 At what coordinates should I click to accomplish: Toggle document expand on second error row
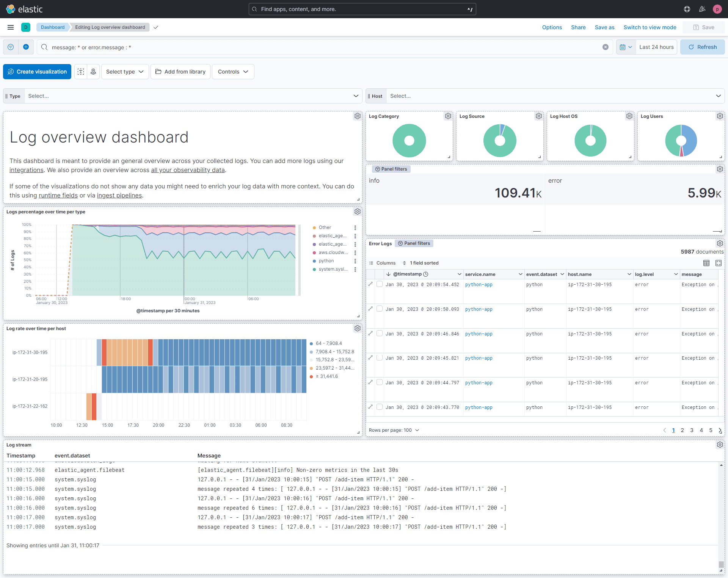(370, 309)
